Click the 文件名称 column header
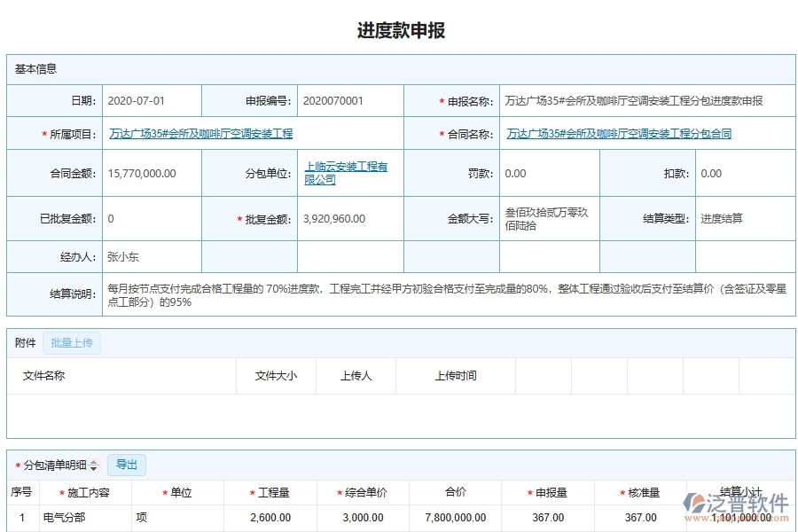Viewport: 798px width, 532px height. 44,375
